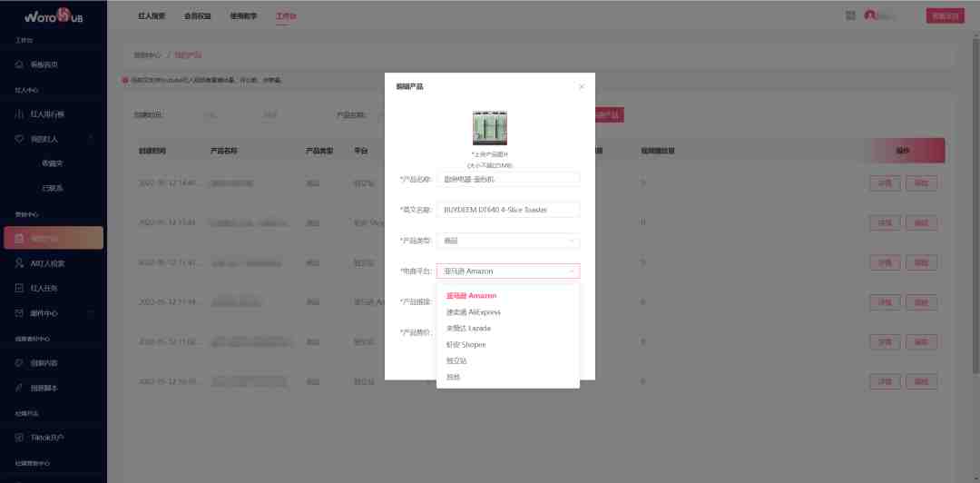
Task: Click 删除 for the 14:40 product row
Action: (x=921, y=183)
